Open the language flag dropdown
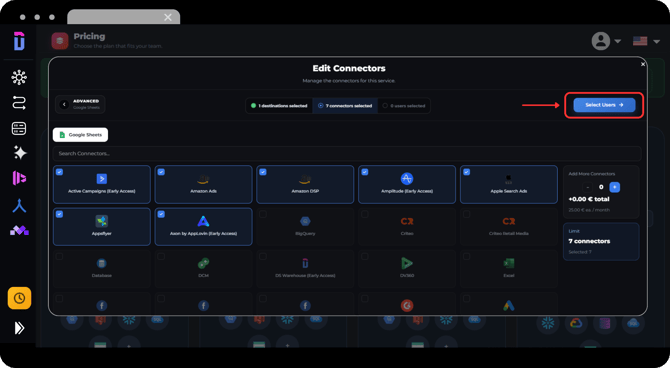670x368 pixels. (x=646, y=41)
